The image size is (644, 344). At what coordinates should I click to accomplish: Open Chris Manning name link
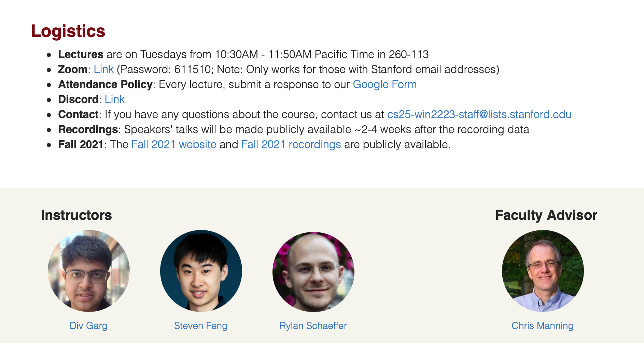[x=543, y=326]
